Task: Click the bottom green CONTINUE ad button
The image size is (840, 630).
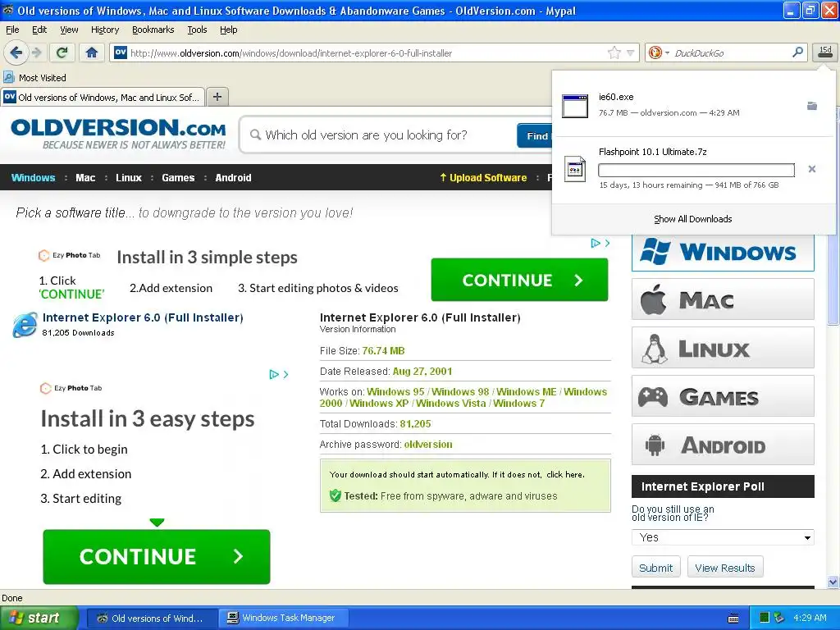Action: [157, 557]
